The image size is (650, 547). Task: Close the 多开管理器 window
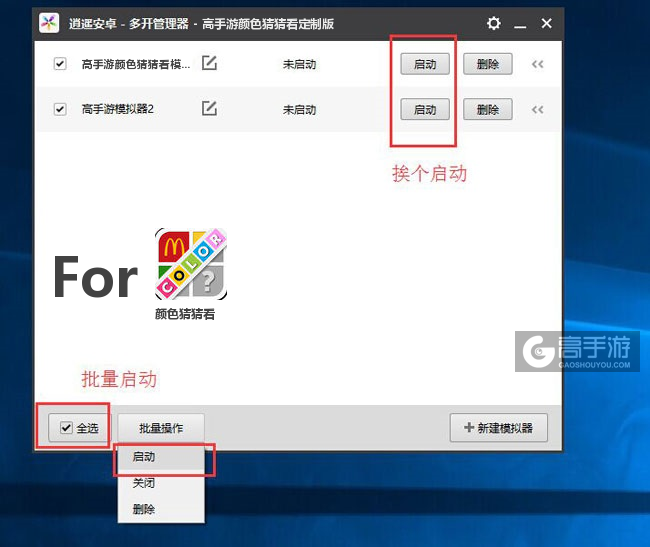[x=546, y=23]
